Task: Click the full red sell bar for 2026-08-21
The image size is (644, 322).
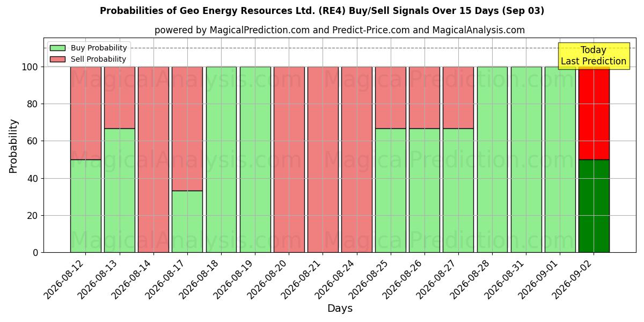Action: (323, 159)
